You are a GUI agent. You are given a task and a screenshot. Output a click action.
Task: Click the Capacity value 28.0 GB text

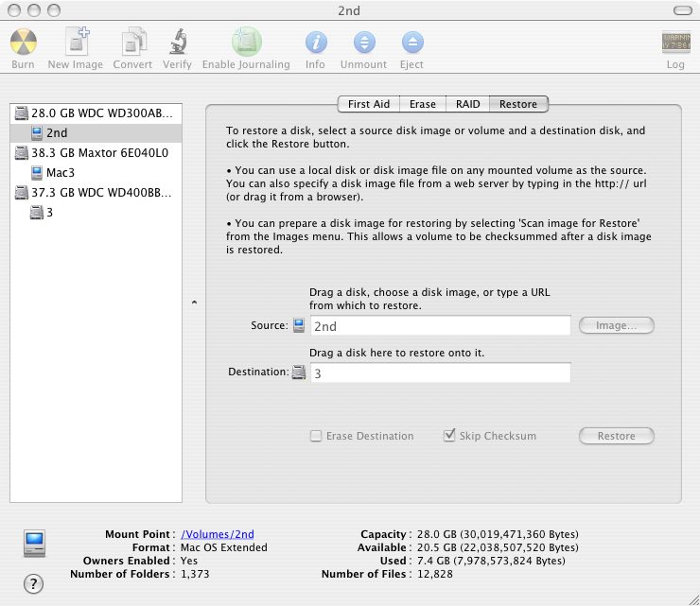498,534
